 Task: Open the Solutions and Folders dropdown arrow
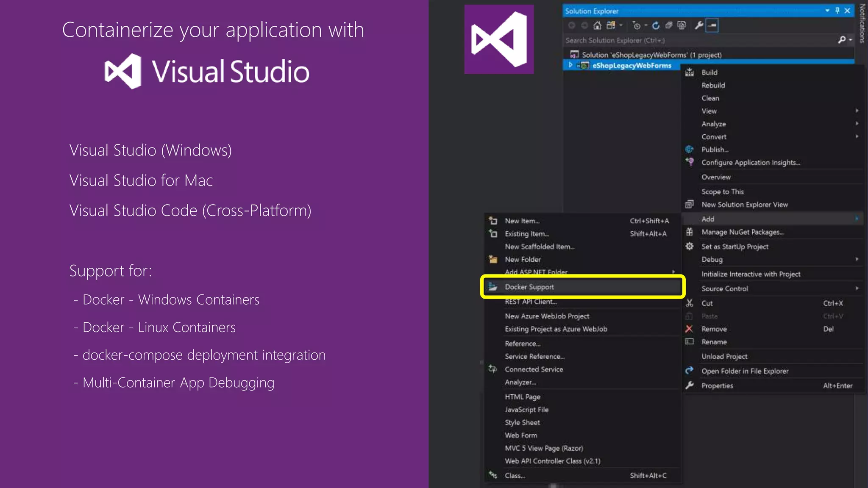621,25
